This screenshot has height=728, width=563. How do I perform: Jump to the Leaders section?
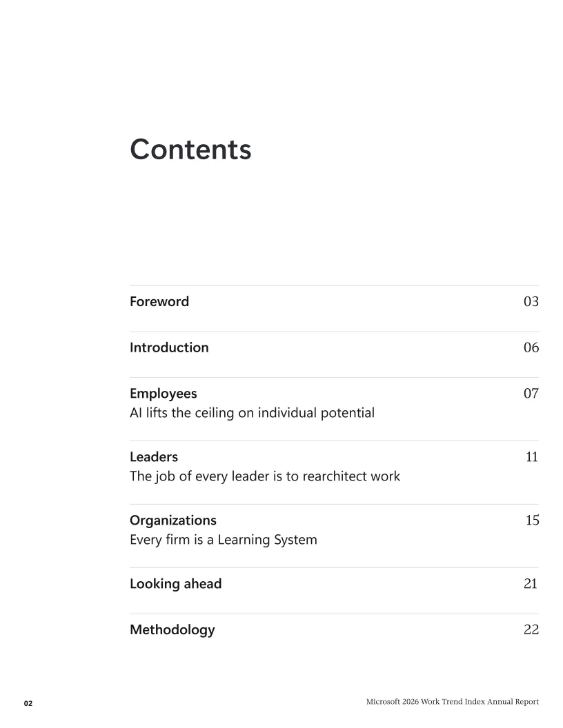click(154, 457)
